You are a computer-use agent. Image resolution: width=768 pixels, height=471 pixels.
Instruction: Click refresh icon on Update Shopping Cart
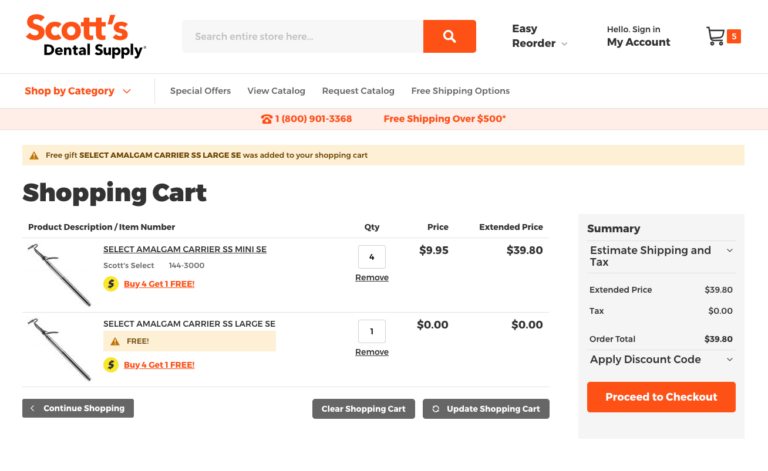[435, 409]
